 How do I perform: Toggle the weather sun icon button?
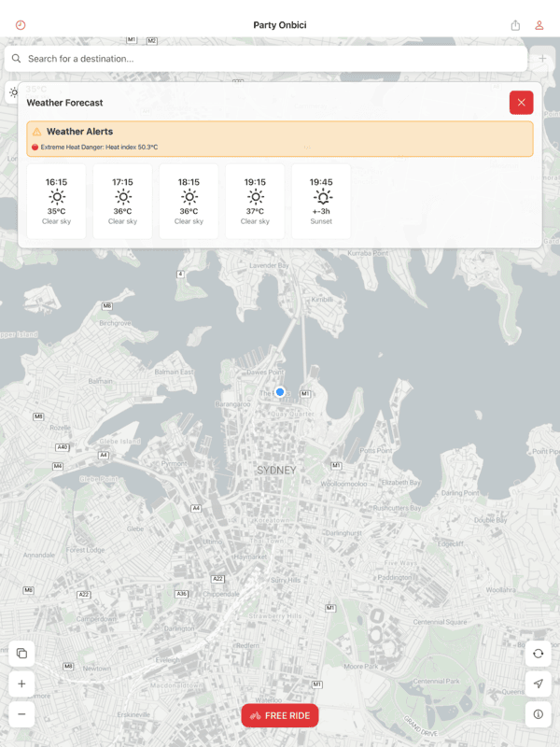coord(13,92)
